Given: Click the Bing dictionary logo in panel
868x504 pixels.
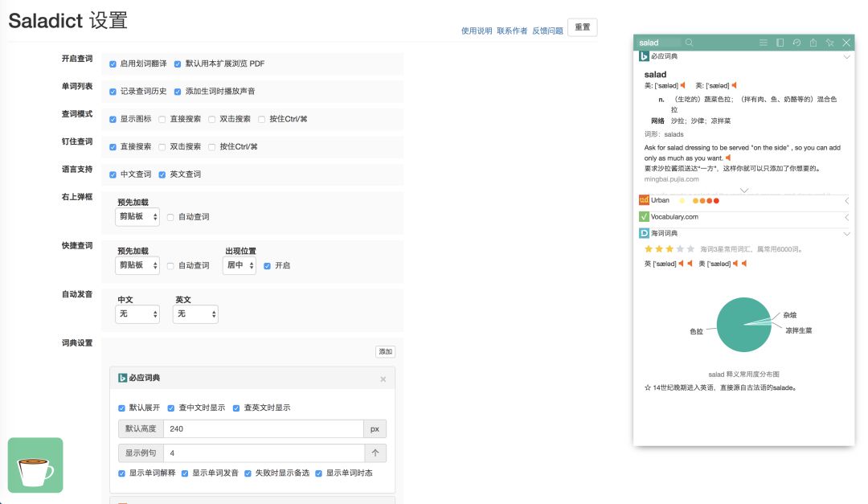Looking at the screenshot, I should 644,56.
